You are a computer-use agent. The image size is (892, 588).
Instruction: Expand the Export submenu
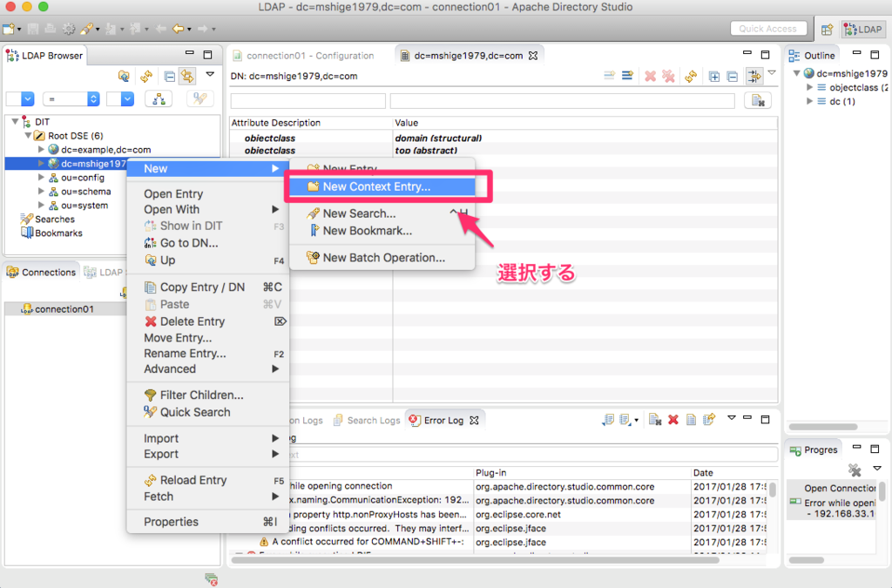pos(207,454)
